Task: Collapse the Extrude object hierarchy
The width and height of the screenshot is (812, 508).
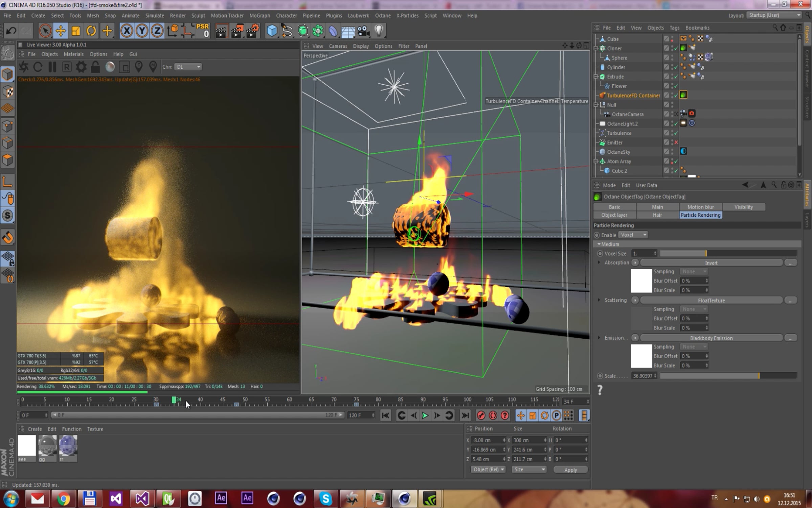Action: (x=596, y=77)
